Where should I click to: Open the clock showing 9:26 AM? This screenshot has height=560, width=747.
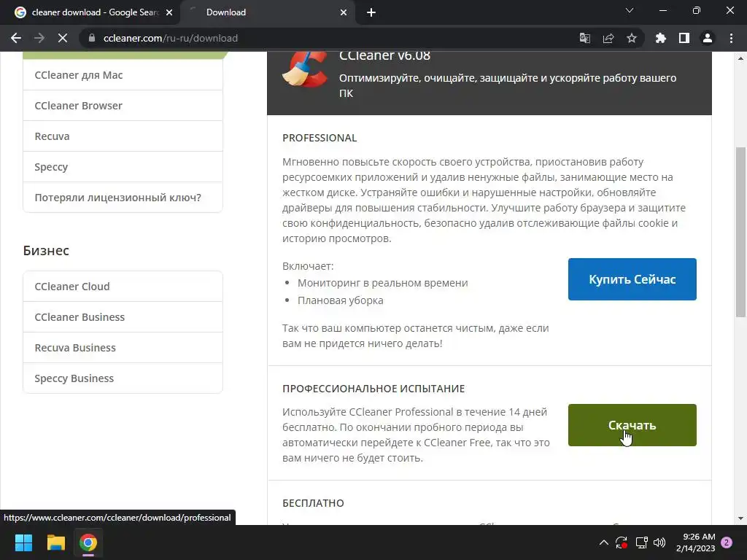695,542
